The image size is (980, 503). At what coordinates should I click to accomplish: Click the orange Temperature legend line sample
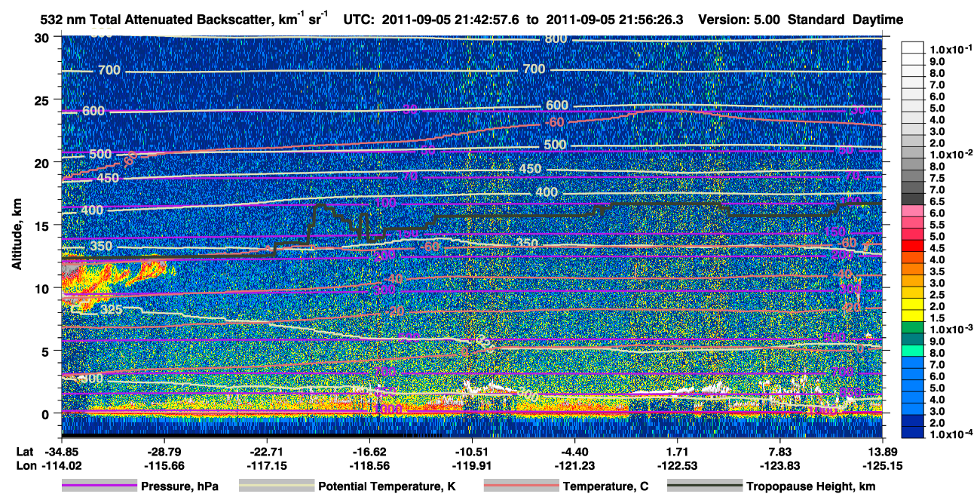pyautogui.click(x=521, y=486)
